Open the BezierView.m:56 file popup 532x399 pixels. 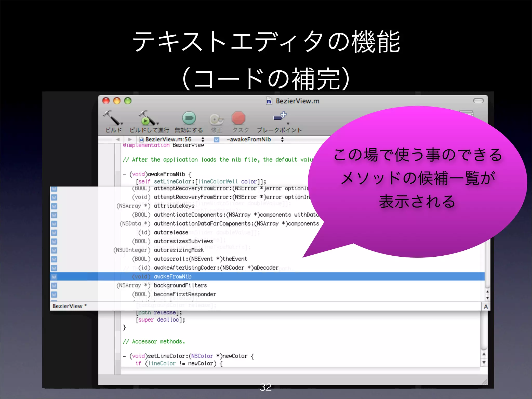pyautogui.click(x=172, y=139)
